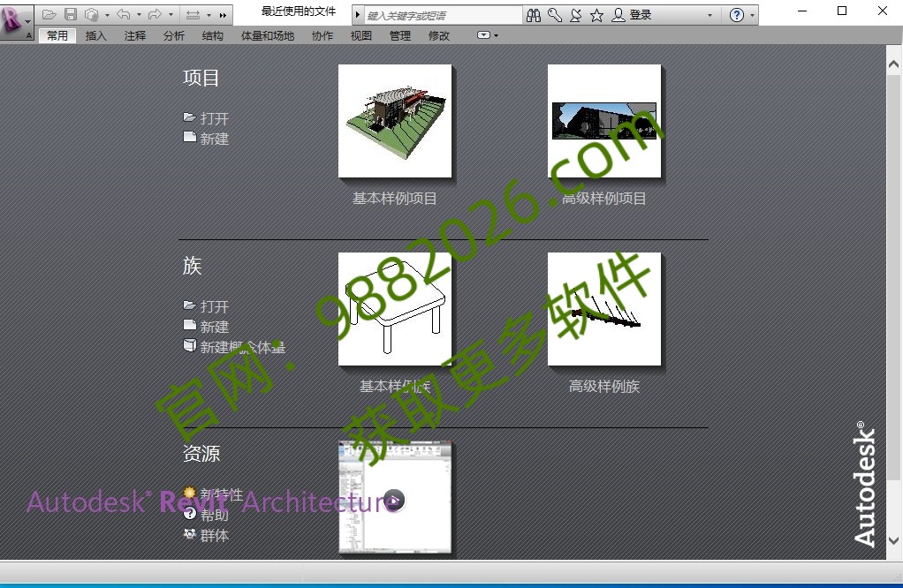Select the 常用 ribbon tab

pos(57,35)
